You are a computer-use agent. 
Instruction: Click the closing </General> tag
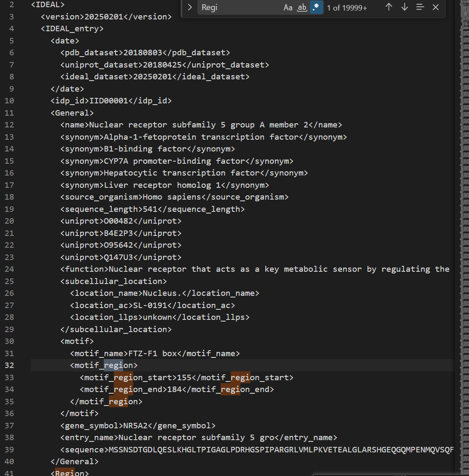point(75,461)
